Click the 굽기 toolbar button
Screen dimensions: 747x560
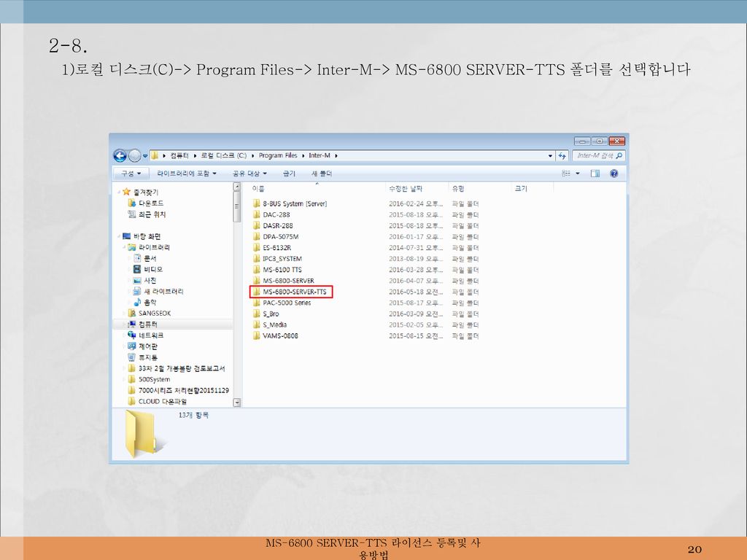point(289,174)
